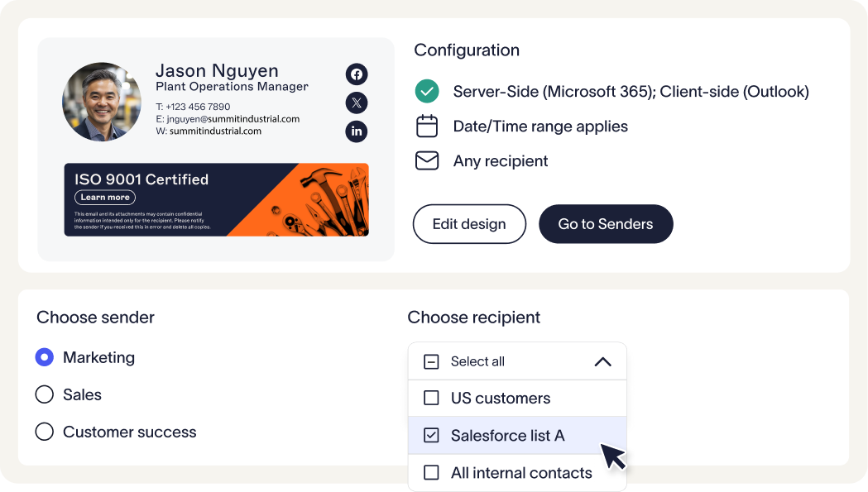Click the Facebook icon in signature

tap(357, 74)
